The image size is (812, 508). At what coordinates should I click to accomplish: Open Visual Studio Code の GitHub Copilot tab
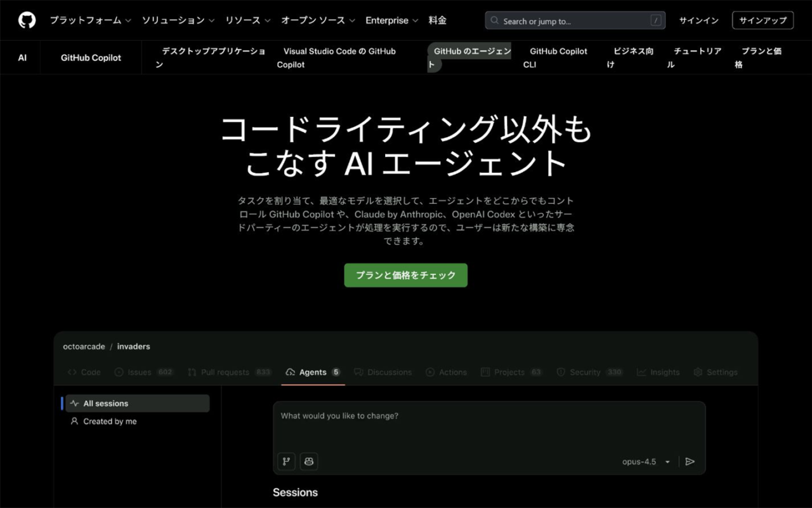(x=336, y=58)
